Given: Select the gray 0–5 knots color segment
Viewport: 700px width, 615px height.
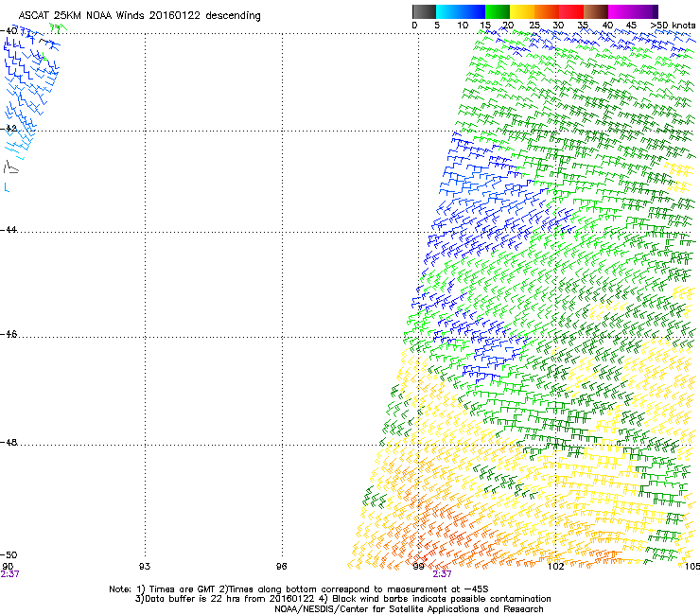Looking at the screenshot, I should (424, 11).
